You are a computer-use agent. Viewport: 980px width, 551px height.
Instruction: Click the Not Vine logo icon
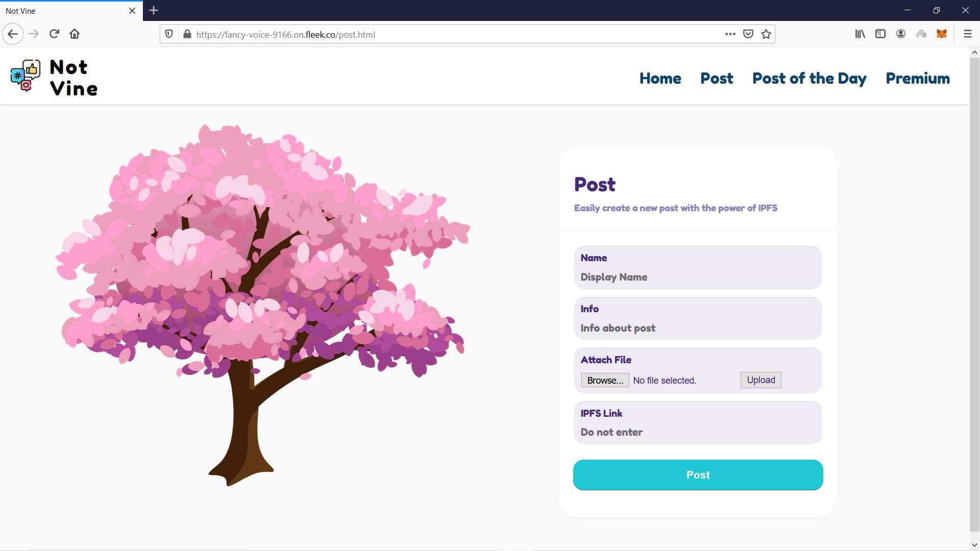coord(25,76)
